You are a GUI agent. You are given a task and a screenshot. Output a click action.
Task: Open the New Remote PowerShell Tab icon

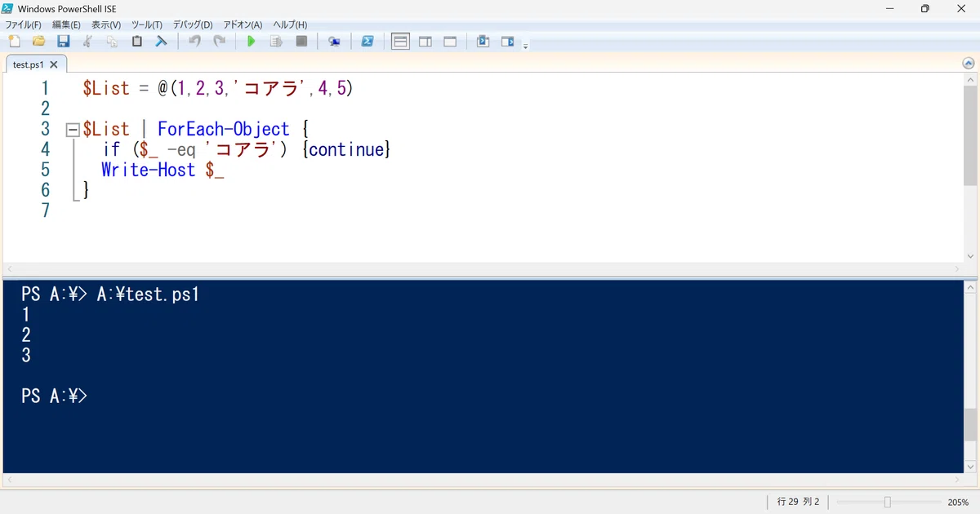pos(334,42)
